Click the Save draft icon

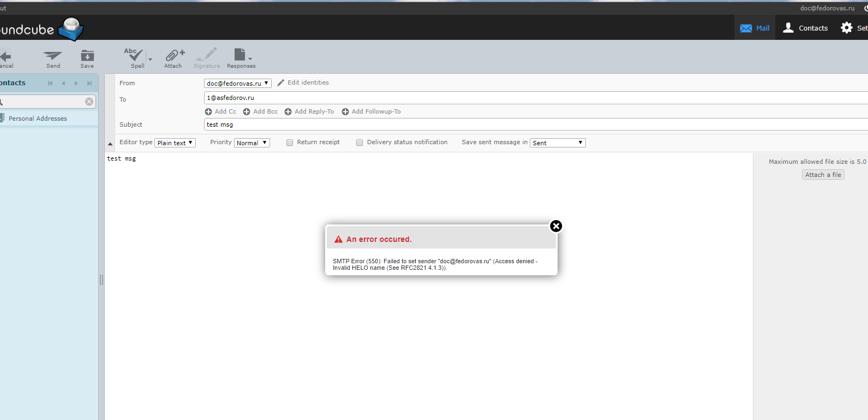click(87, 56)
